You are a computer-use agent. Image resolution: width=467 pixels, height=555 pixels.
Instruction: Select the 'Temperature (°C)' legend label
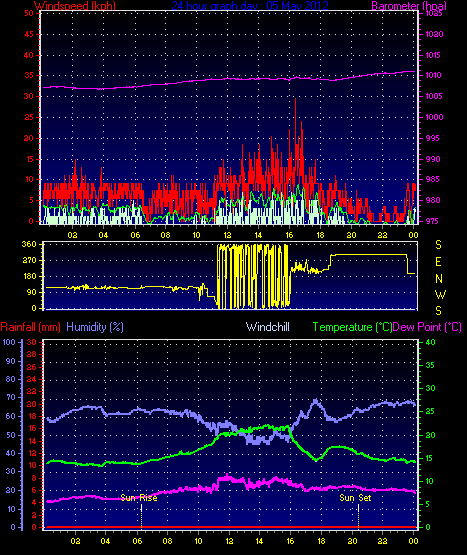(x=352, y=327)
